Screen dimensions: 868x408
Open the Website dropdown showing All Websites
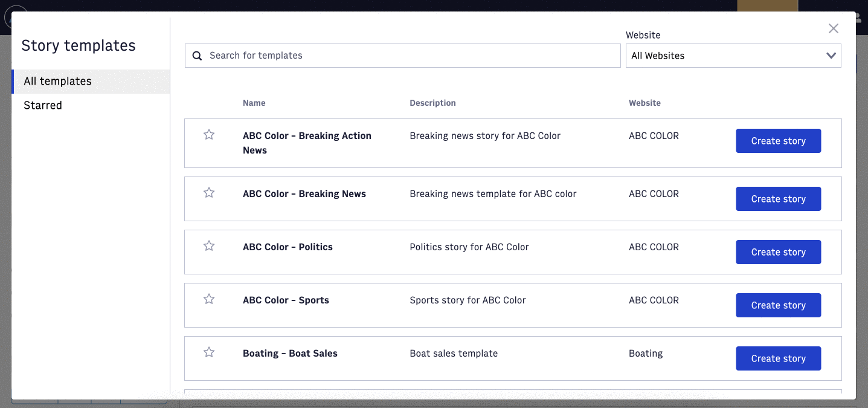coord(733,56)
